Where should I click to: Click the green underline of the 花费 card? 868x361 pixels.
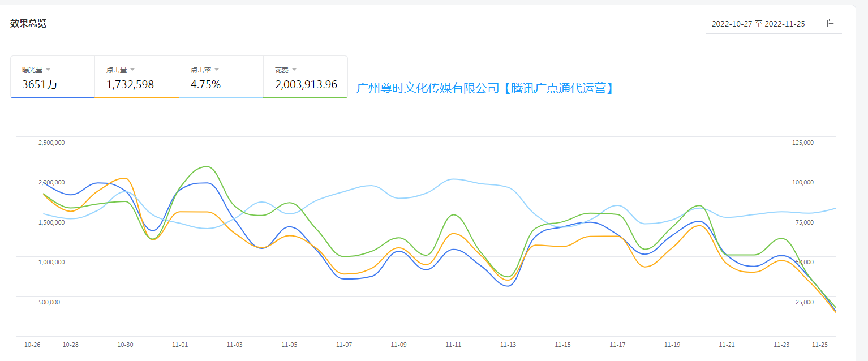[305, 97]
